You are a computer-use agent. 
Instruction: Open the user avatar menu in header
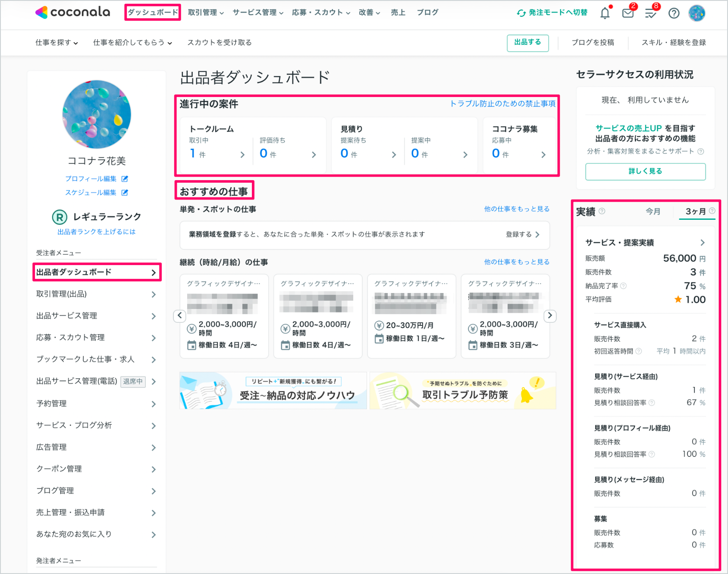click(697, 13)
